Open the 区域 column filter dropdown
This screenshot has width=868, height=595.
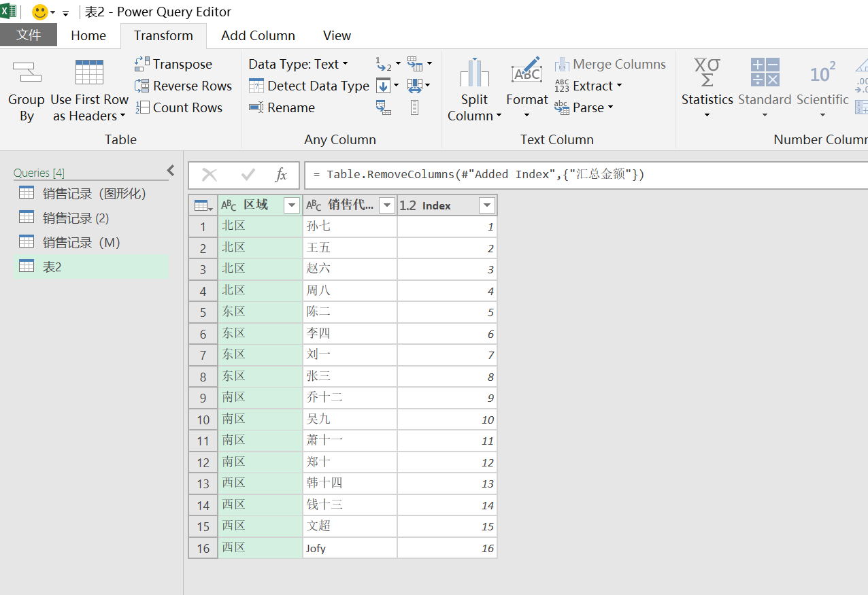point(291,205)
